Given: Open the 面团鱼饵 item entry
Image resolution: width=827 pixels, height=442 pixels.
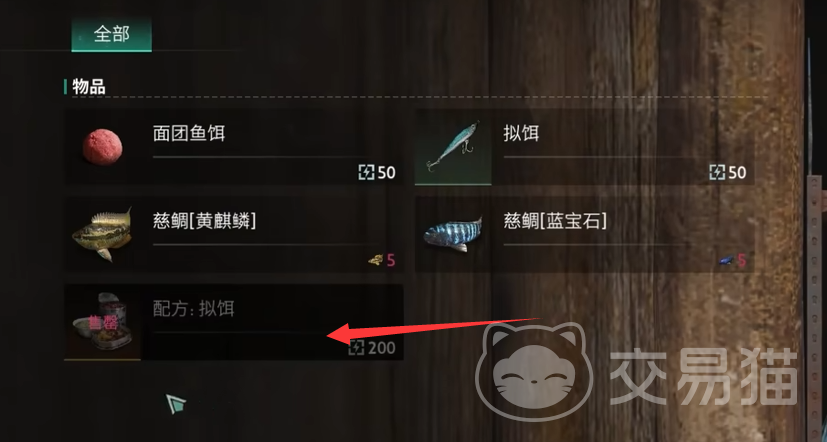Looking at the screenshot, I should [x=234, y=147].
